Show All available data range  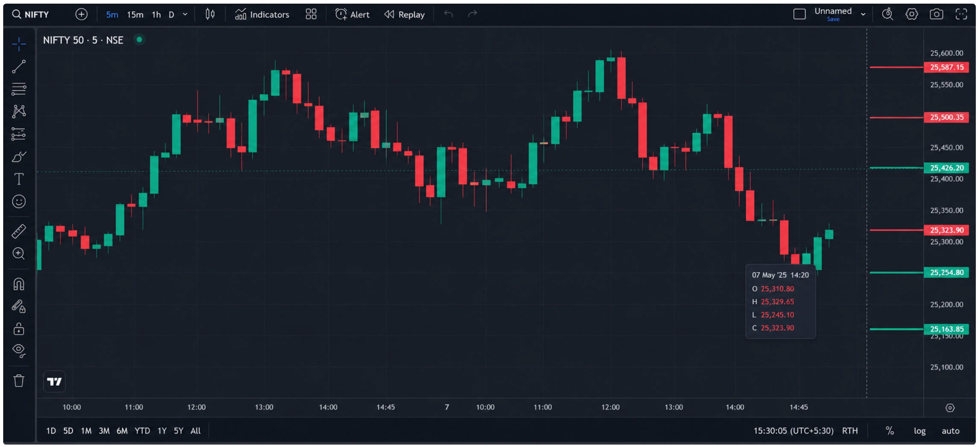[196, 431]
